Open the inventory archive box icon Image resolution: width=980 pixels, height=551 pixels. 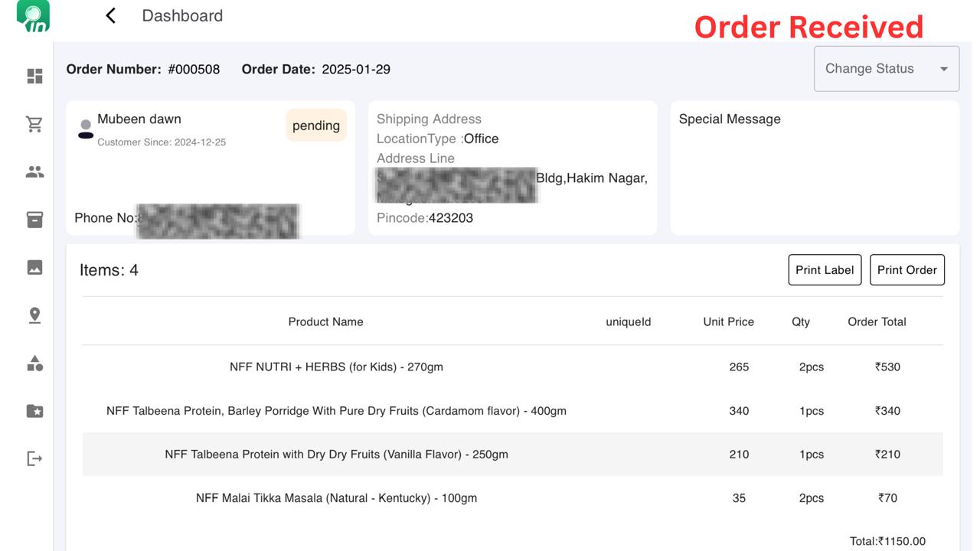(x=34, y=220)
